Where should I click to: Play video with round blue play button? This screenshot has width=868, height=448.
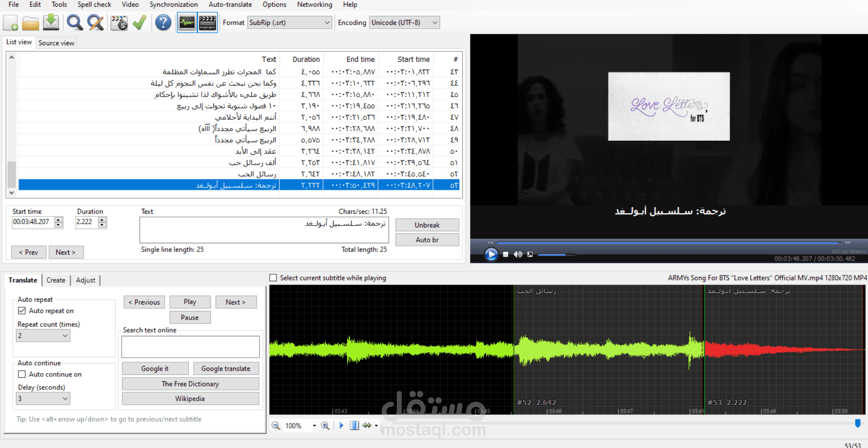point(491,254)
